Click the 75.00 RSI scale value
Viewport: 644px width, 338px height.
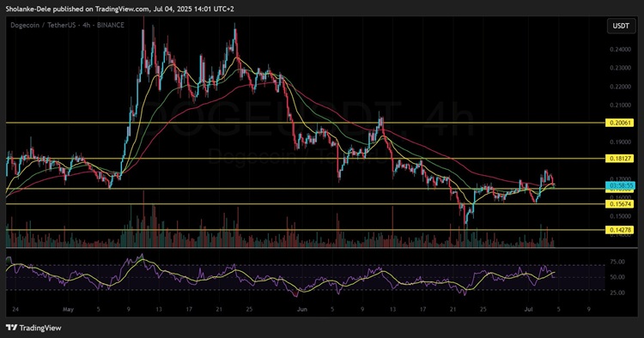tap(617, 262)
